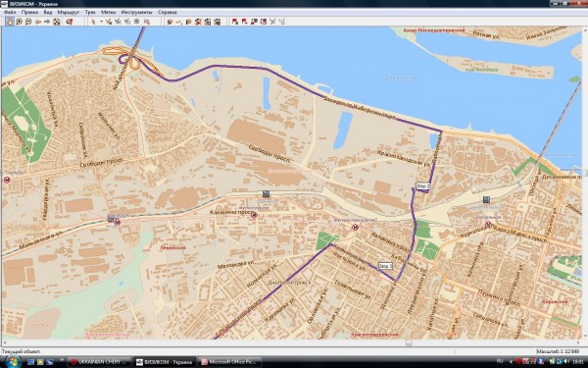The height and width of the screenshot is (368, 588).
Task: Open the Вид menu
Action: coord(48,12)
